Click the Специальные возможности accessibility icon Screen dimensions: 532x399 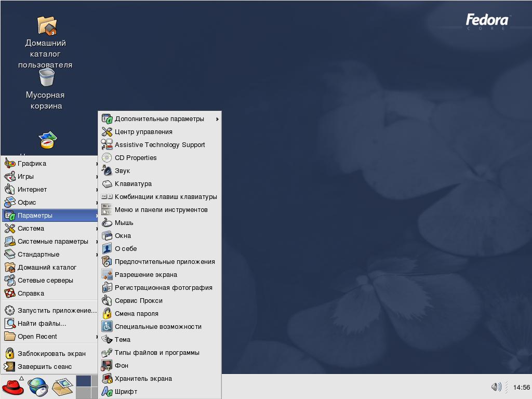pyautogui.click(x=107, y=326)
